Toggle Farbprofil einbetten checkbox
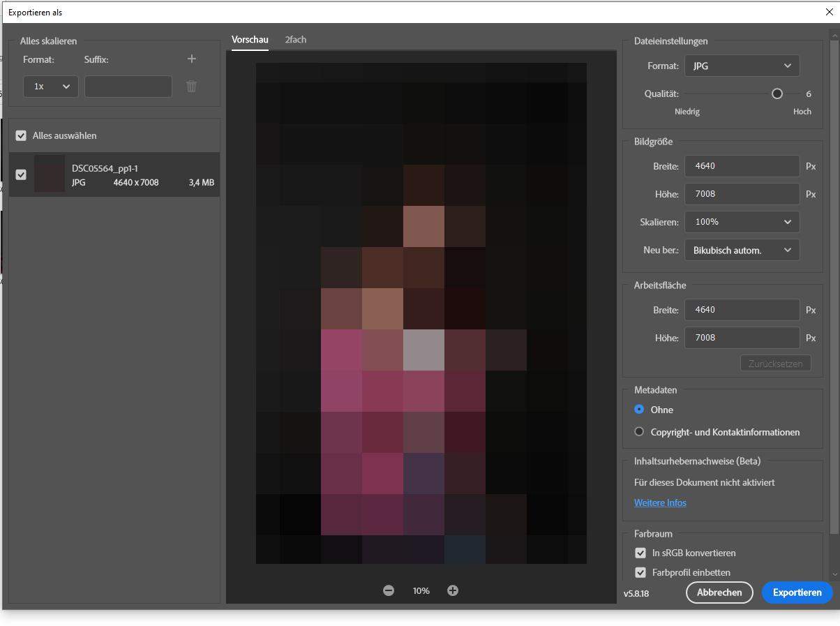Image resolution: width=840 pixels, height=626 pixels. 640,572
